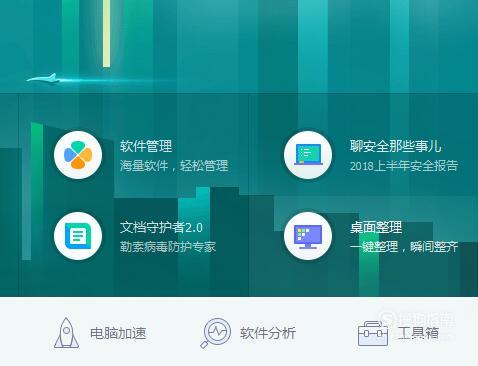This screenshot has height=366, width=478.
Task: Select the 软件管理 title text
Action: pyautogui.click(x=146, y=146)
